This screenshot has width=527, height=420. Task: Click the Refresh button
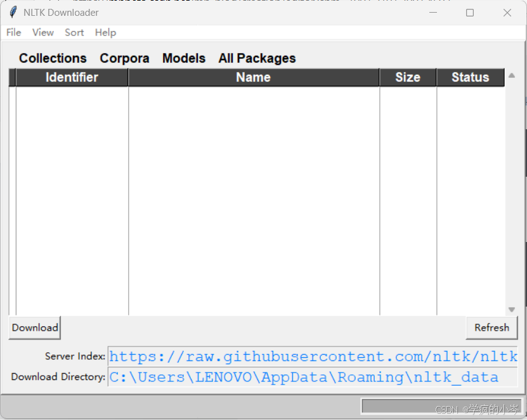tap(491, 328)
